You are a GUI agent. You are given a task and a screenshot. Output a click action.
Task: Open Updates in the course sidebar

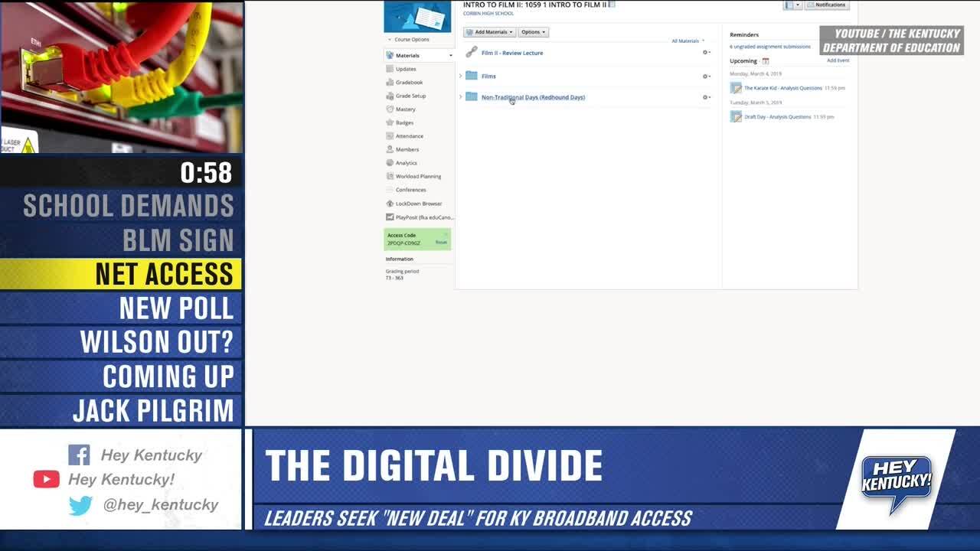pyautogui.click(x=406, y=69)
